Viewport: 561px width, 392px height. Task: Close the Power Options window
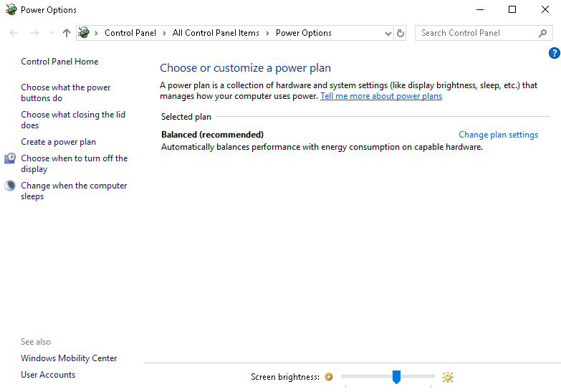click(x=545, y=9)
